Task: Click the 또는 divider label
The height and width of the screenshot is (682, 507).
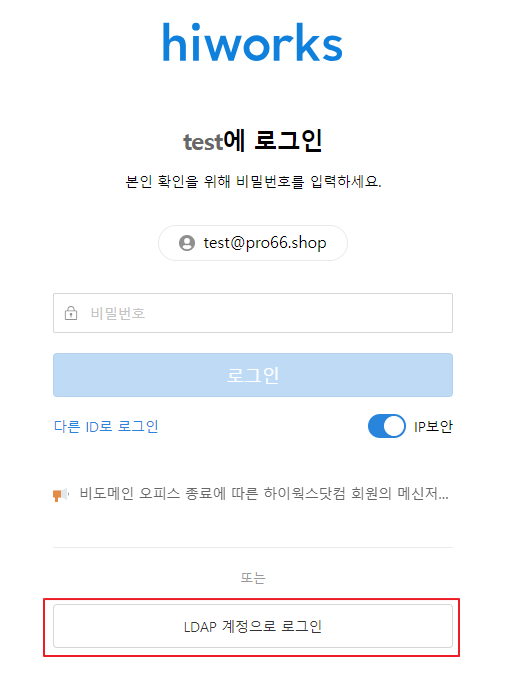Action: (x=253, y=578)
